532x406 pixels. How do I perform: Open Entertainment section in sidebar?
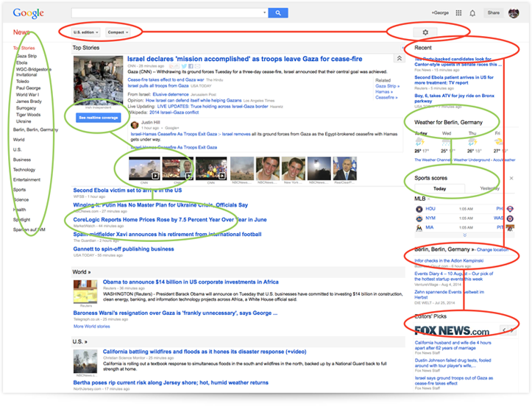pos(26,179)
